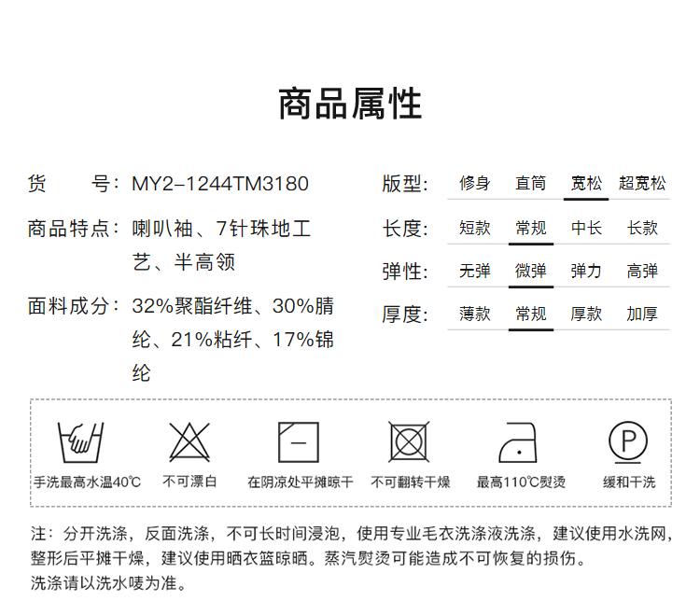This screenshot has height=601, width=700.
Task: Click the 110°C iron icon
Action: click(x=520, y=441)
